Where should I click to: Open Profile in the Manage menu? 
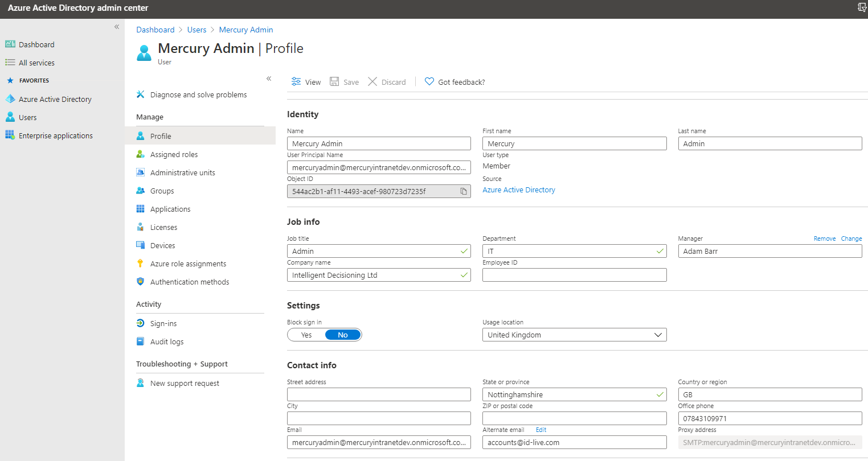pyautogui.click(x=200, y=136)
